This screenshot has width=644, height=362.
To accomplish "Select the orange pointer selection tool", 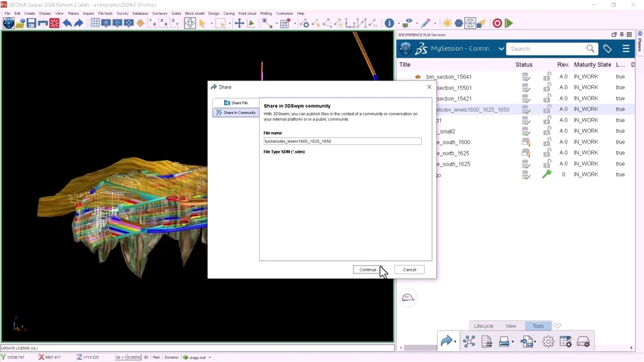I will point(202,23).
